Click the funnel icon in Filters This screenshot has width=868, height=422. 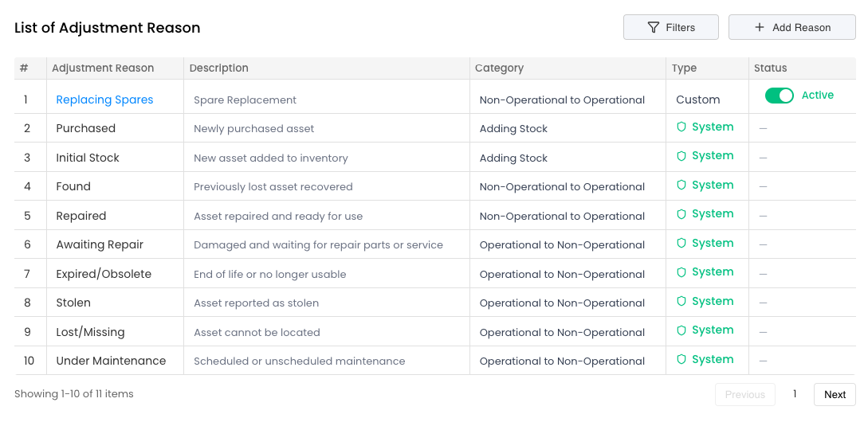[x=654, y=28]
